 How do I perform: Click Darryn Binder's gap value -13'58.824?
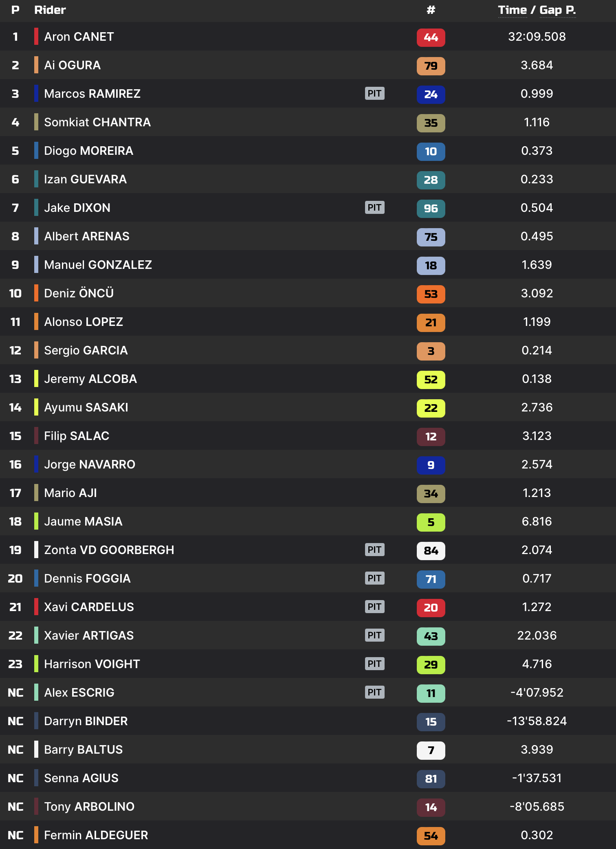(x=537, y=721)
